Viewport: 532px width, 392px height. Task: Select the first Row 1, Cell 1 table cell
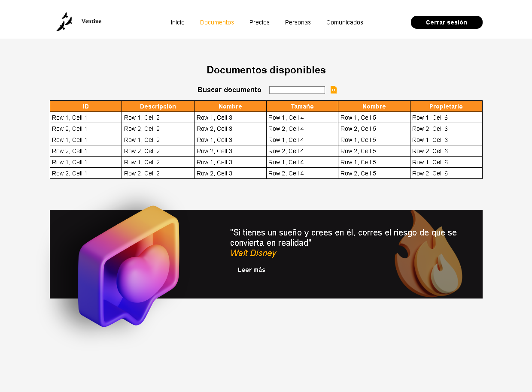[69, 117]
